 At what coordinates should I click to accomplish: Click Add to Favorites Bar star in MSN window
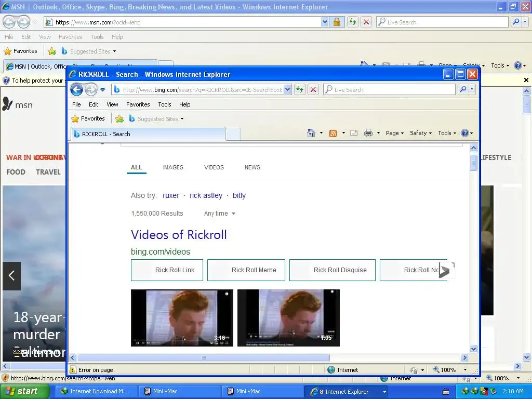pyautogui.click(x=52, y=51)
